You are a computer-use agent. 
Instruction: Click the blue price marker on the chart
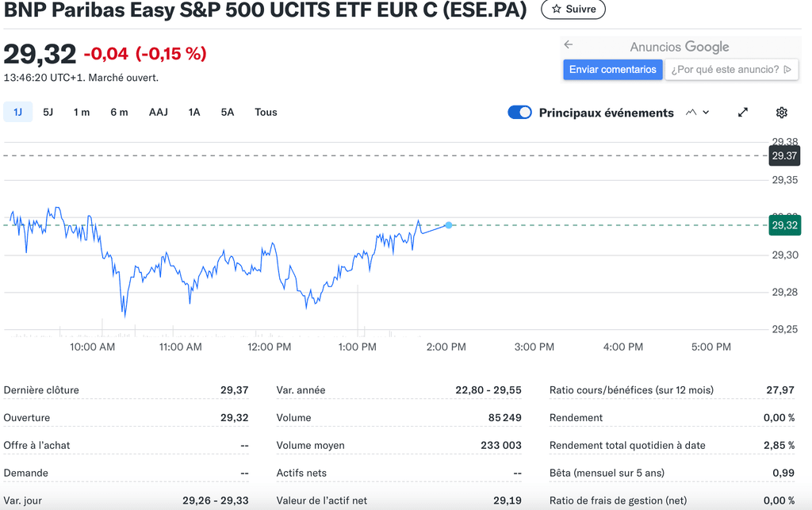pyautogui.click(x=449, y=225)
